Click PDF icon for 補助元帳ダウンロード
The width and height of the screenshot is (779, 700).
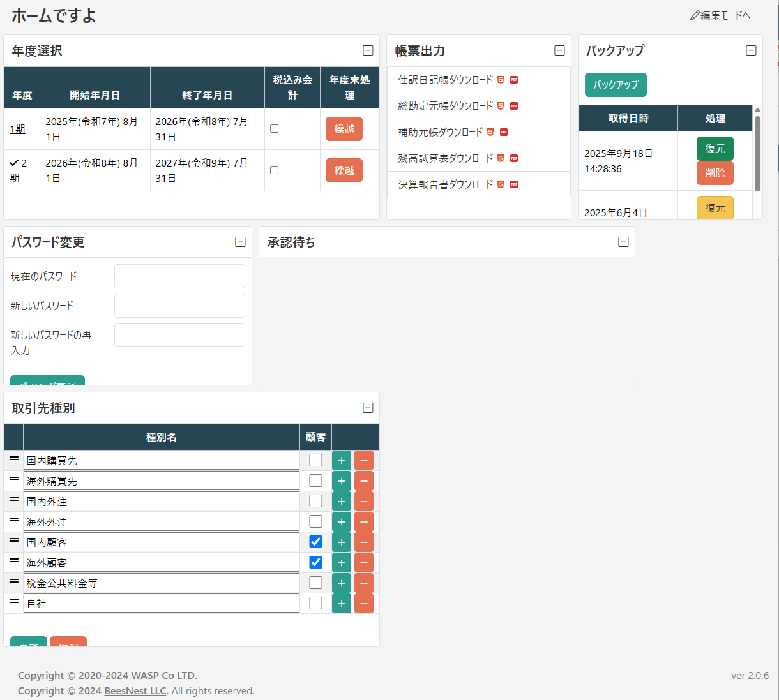504,132
